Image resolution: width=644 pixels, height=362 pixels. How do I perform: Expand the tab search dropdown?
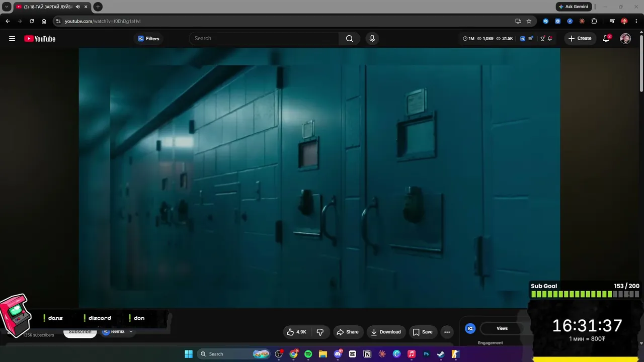click(x=7, y=7)
